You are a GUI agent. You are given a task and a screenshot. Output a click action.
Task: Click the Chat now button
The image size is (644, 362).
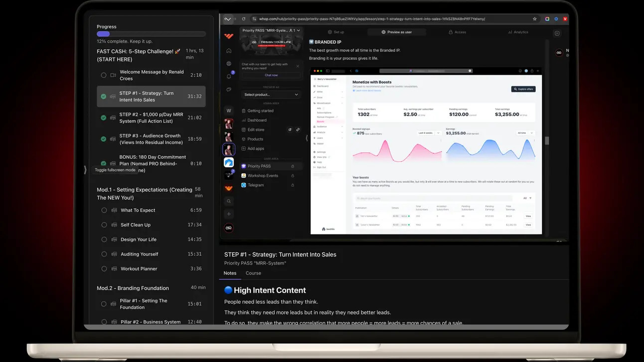(271, 75)
